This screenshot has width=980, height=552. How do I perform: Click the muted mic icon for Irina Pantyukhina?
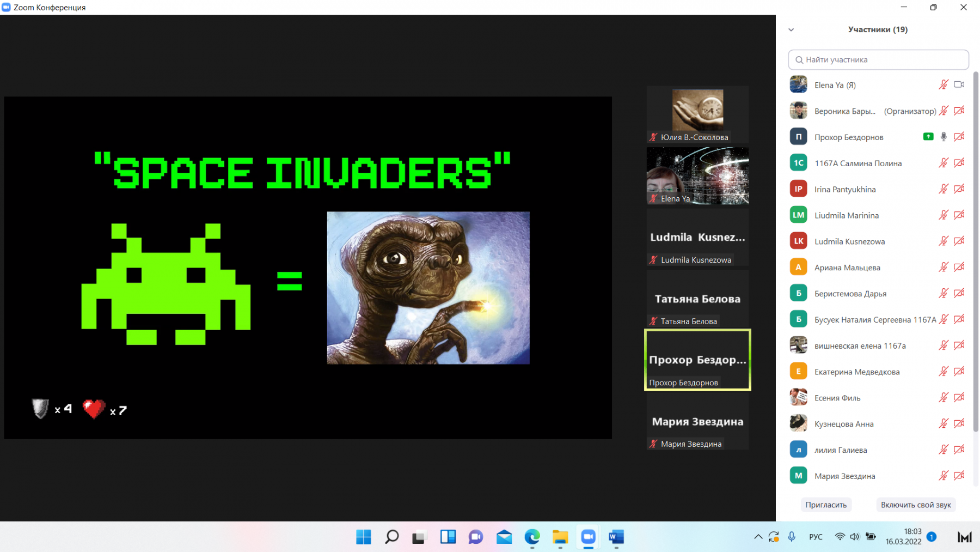[x=944, y=189]
